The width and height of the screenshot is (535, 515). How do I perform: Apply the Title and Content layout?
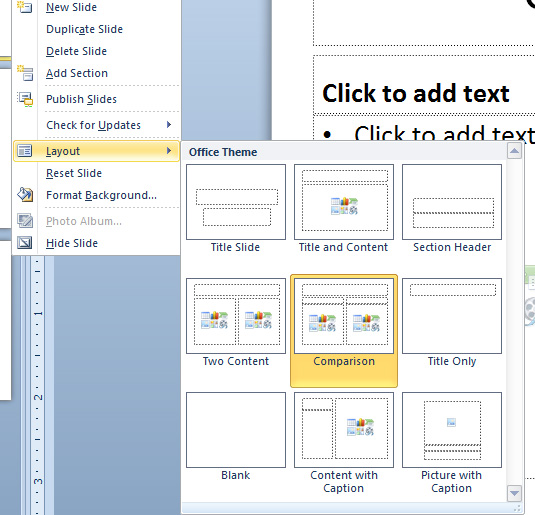click(x=344, y=209)
